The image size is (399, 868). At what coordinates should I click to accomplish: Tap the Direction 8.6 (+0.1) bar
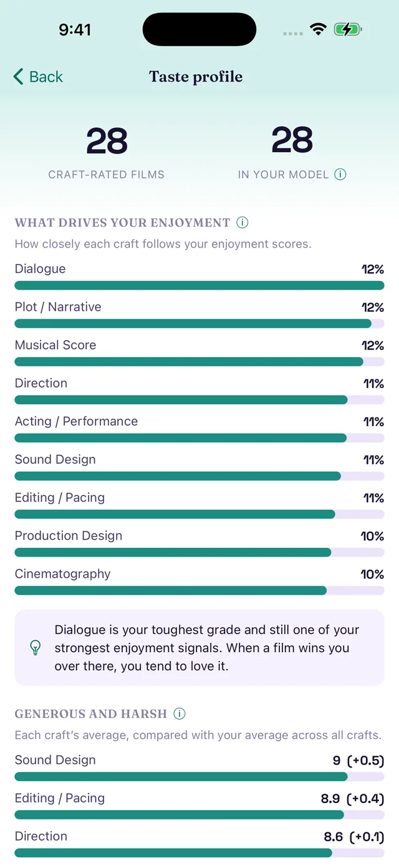coord(199,853)
